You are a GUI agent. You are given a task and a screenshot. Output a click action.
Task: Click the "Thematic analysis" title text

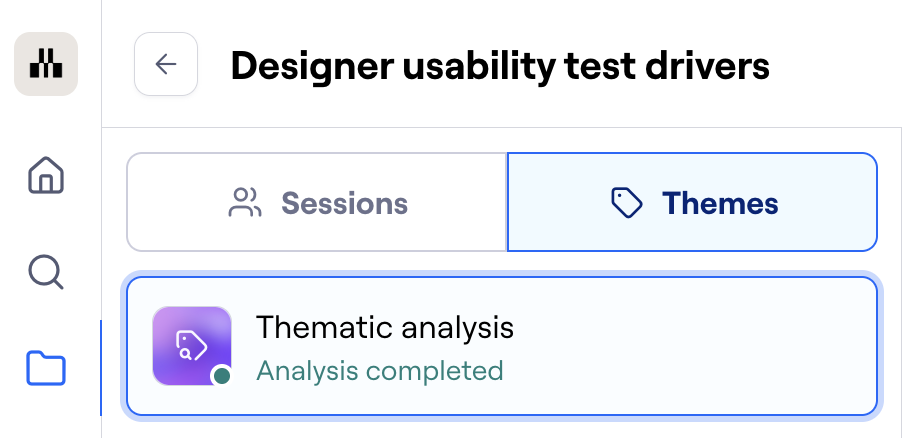point(384,327)
